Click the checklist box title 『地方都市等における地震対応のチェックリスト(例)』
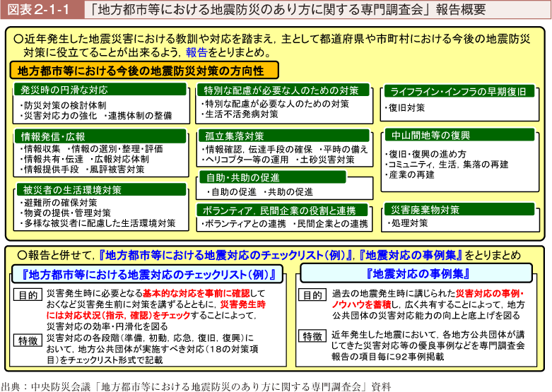Viewport: 552px width, 392px height. (148, 275)
